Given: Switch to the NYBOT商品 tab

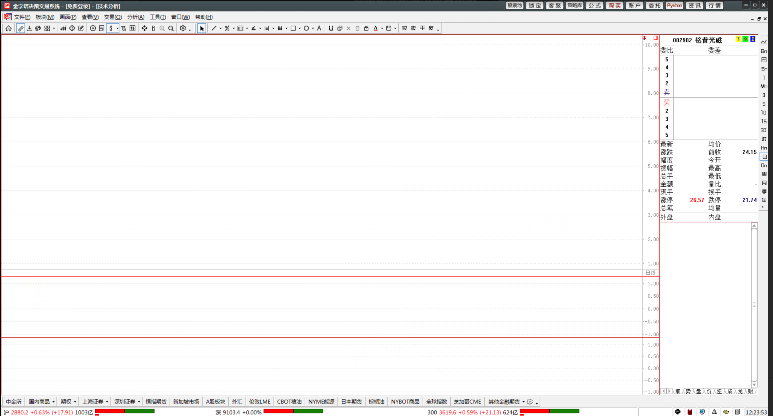Looking at the screenshot, I should (x=405, y=402).
